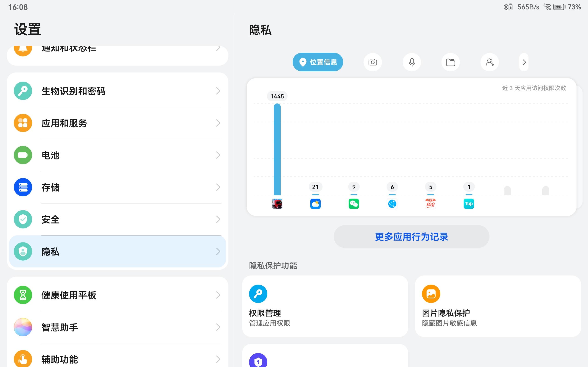Select the microphone permission icon tab
The image size is (588, 367).
(x=412, y=62)
